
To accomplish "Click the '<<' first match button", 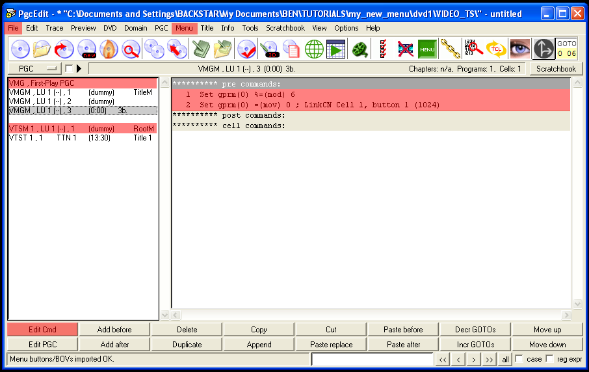I will point(443,359).
